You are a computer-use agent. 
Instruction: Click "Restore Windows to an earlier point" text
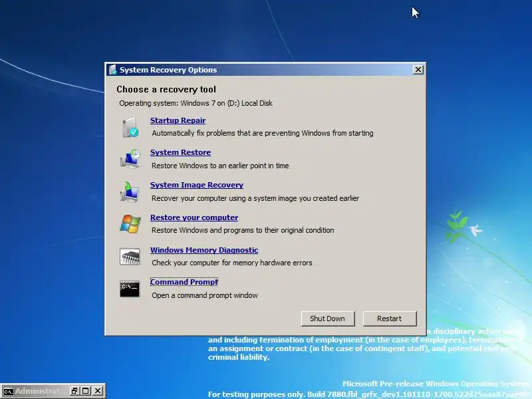click(x=220, y=166)
